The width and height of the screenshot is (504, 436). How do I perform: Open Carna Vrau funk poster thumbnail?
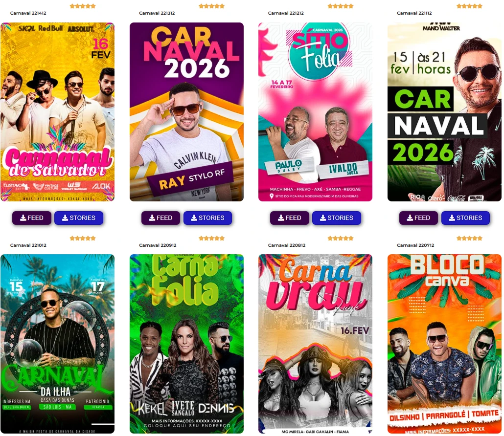315,344
